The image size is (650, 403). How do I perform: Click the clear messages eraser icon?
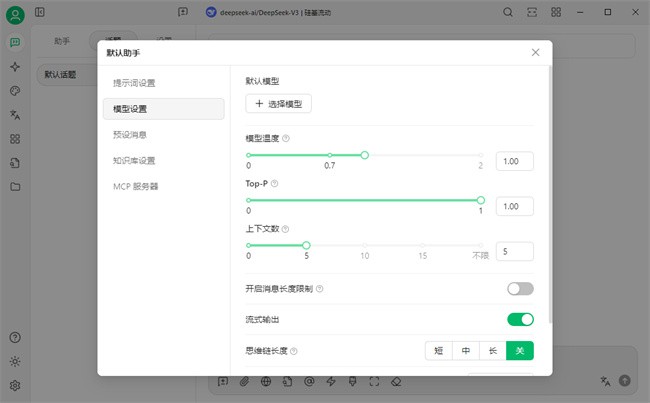coord(396,381)
